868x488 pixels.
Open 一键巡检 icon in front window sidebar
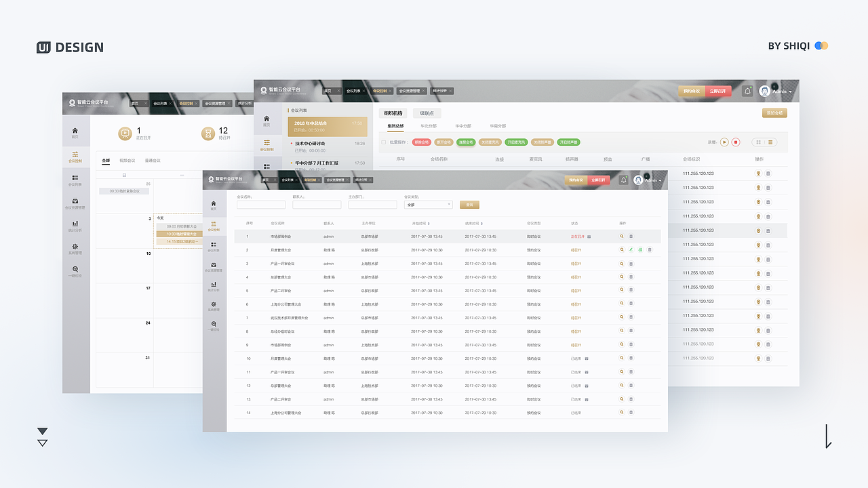tap(214, 324)
